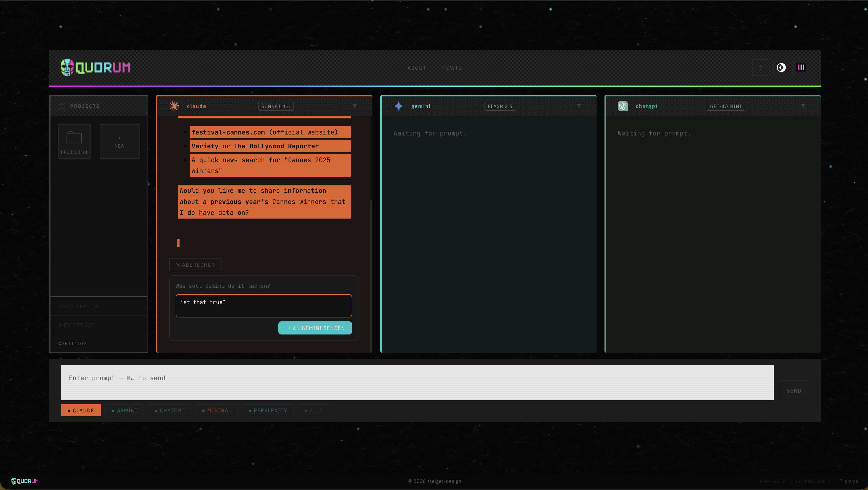The width and height of the screenshot is (868, 490).
Task: Cancel with the Abbrechen button
Action: [195, 265]
